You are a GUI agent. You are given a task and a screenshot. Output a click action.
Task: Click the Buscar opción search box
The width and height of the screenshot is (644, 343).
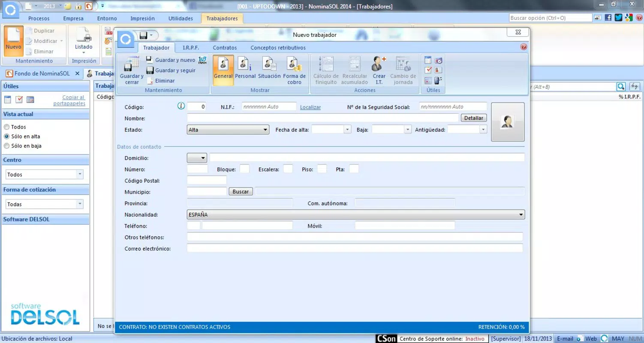[551, 18]
